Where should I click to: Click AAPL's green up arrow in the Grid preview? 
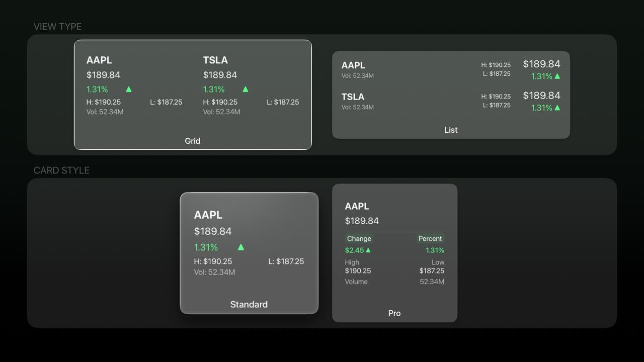[x=128, y=89]
